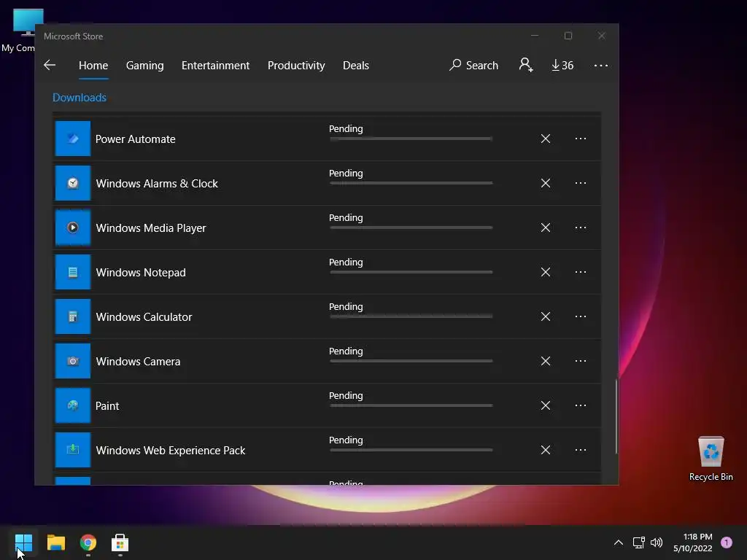747x560 pixels.
Task: Click the Windows Media Player icon
Action: (73, 227)
